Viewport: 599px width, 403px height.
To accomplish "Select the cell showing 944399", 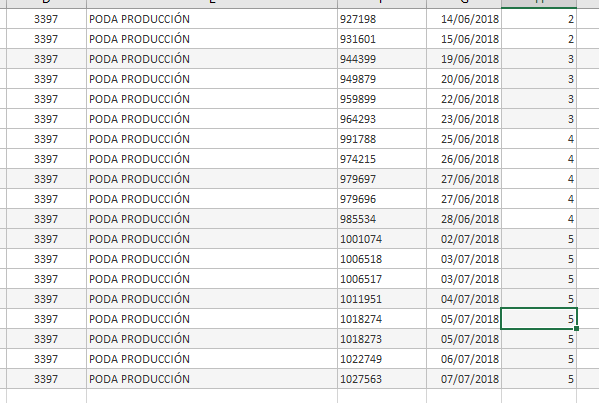I will [382, 59].
